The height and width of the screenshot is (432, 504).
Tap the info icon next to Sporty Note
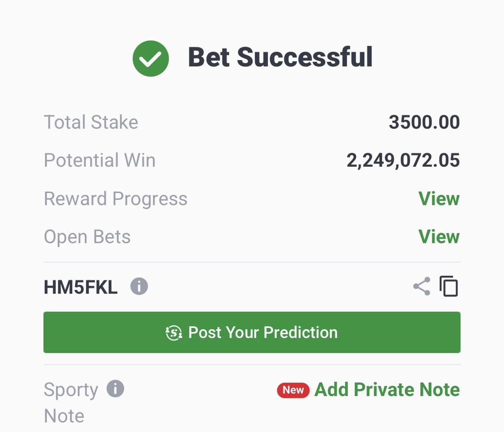115,389
